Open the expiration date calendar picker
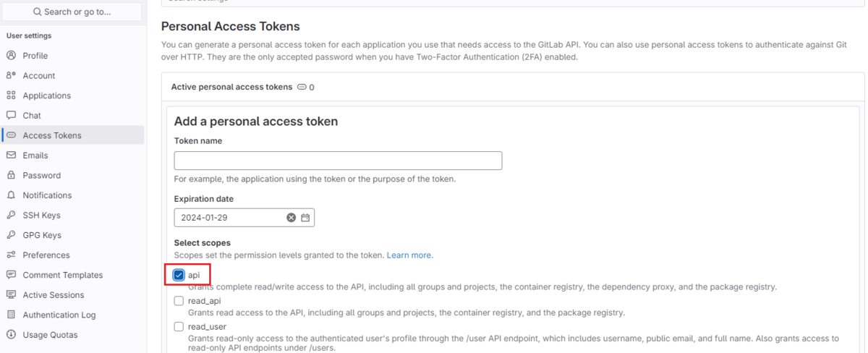 pyautogui.click(x=305, y=218)
